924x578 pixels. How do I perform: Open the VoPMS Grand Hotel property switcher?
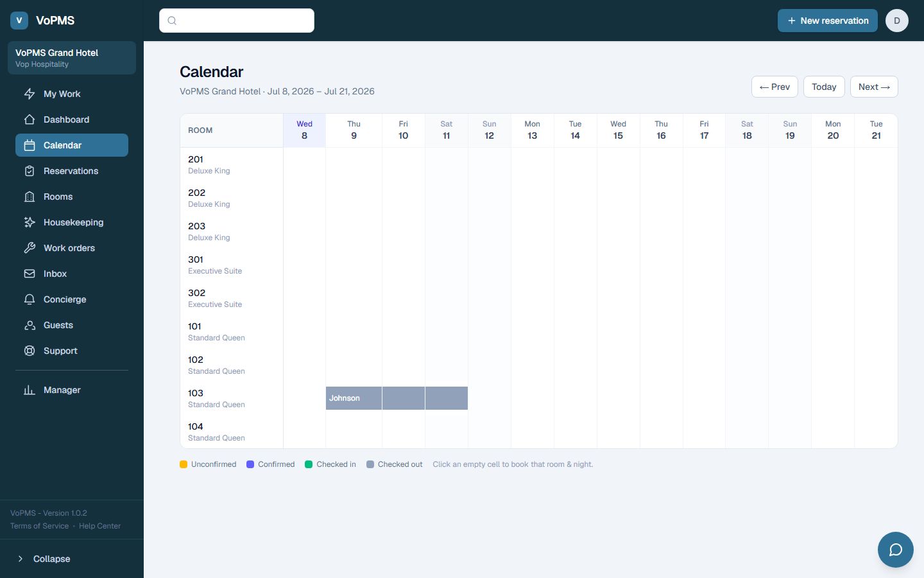tap(72, 58)
